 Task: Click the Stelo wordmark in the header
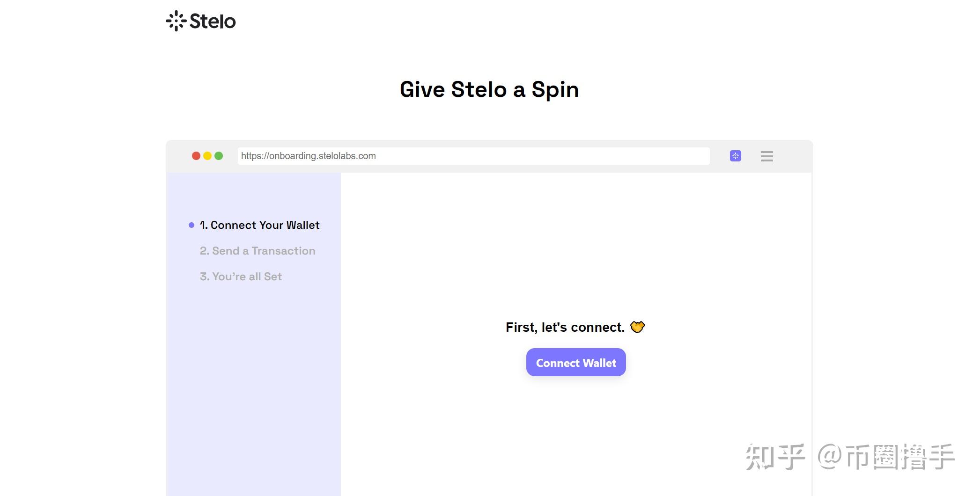pos(213,22)
